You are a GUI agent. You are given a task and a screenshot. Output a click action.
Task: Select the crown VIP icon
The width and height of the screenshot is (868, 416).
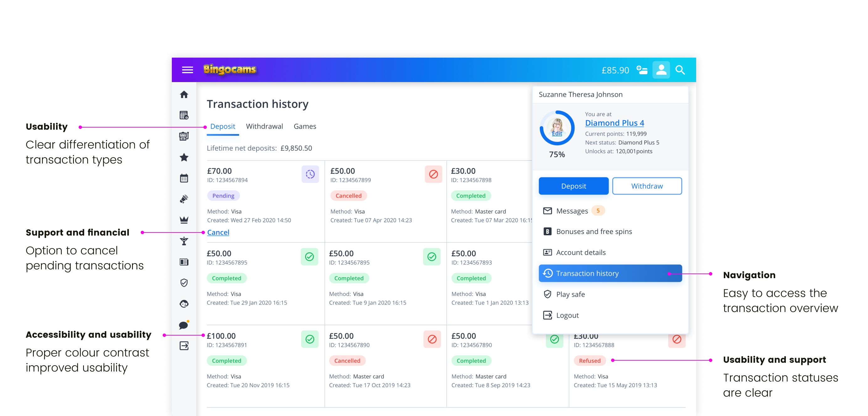pos(184,220)
